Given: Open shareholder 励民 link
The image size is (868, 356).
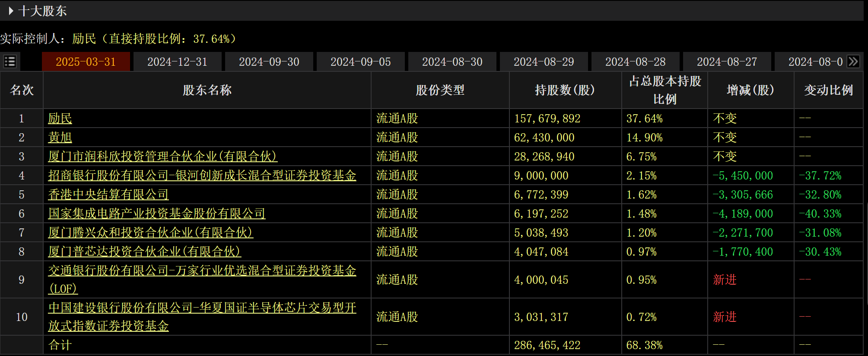Looking at the screenshot, I should [60, 119].
